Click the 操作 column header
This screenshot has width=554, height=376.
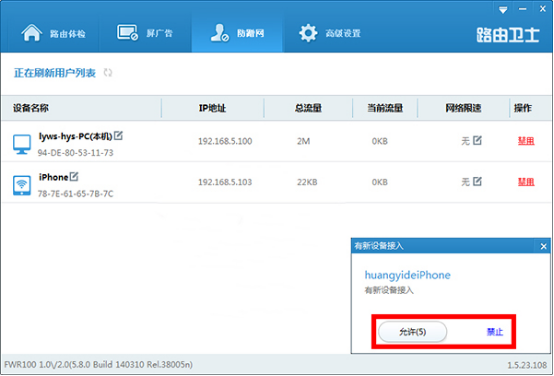523,108
